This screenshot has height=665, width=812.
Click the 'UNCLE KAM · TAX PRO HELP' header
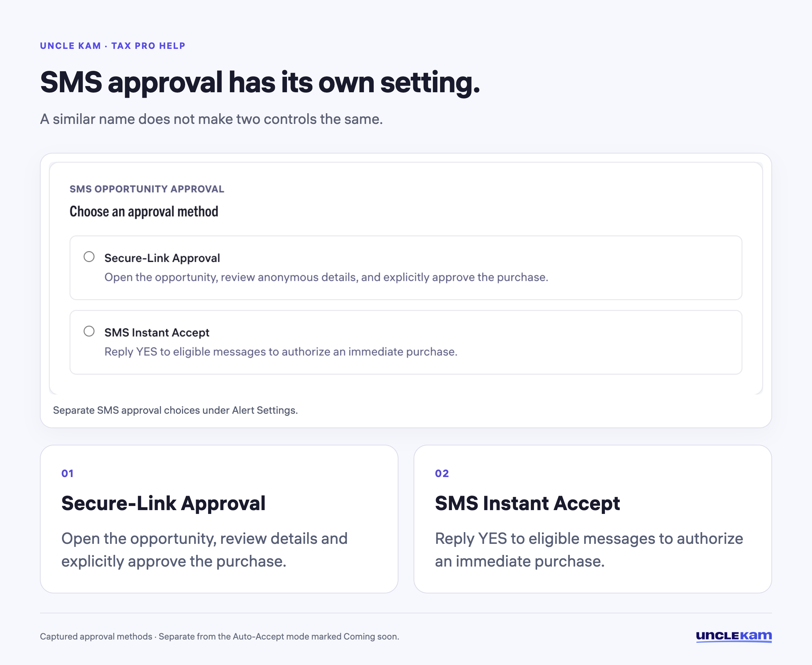coord(113,45)
